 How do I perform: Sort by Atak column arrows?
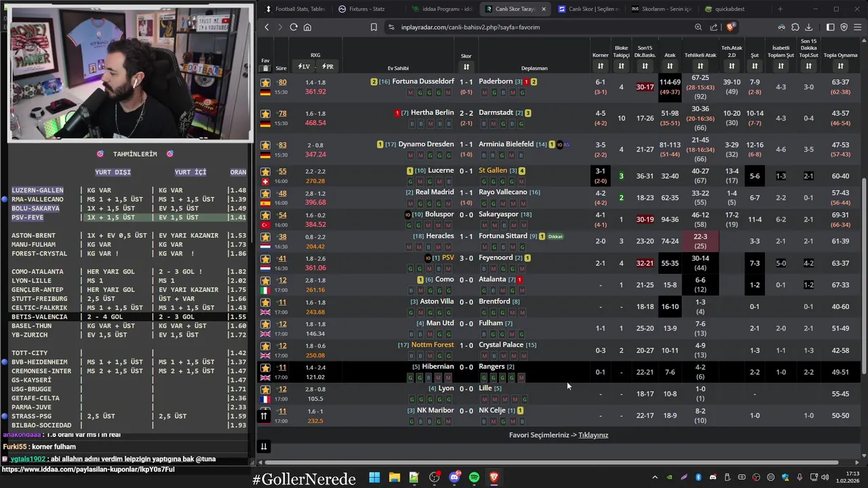pos(670,66)
